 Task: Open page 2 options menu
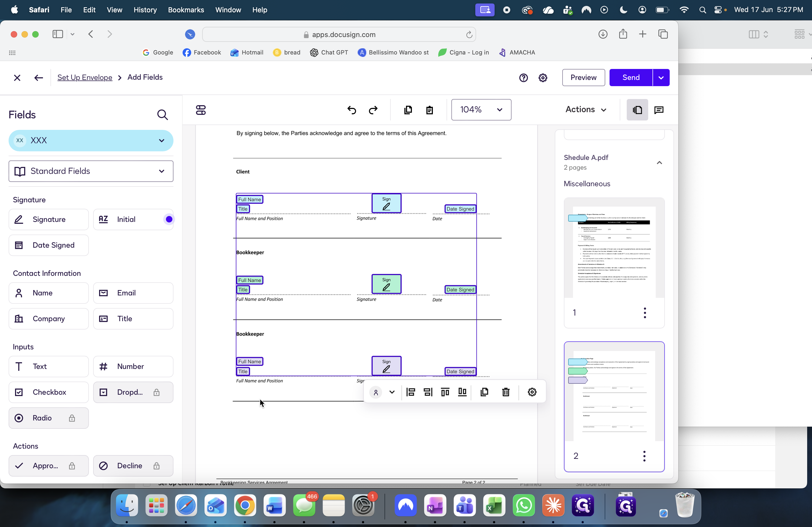[x=644, y=456]
